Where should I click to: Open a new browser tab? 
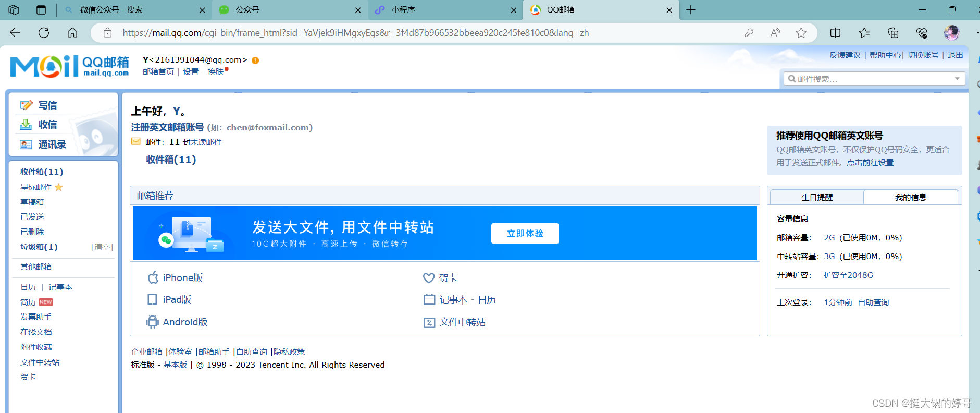pos(691,10)
